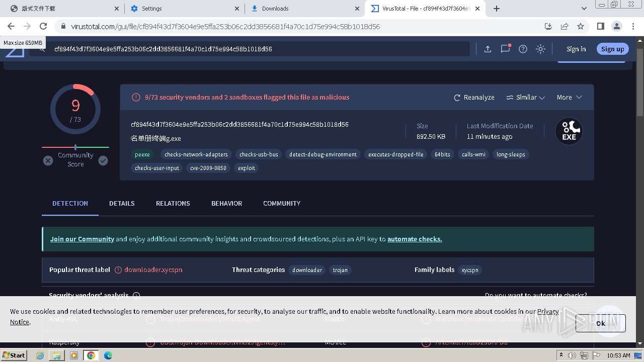Open the Chrome profile icon
This screenshot has height=362, width=644.
[616, 26]
